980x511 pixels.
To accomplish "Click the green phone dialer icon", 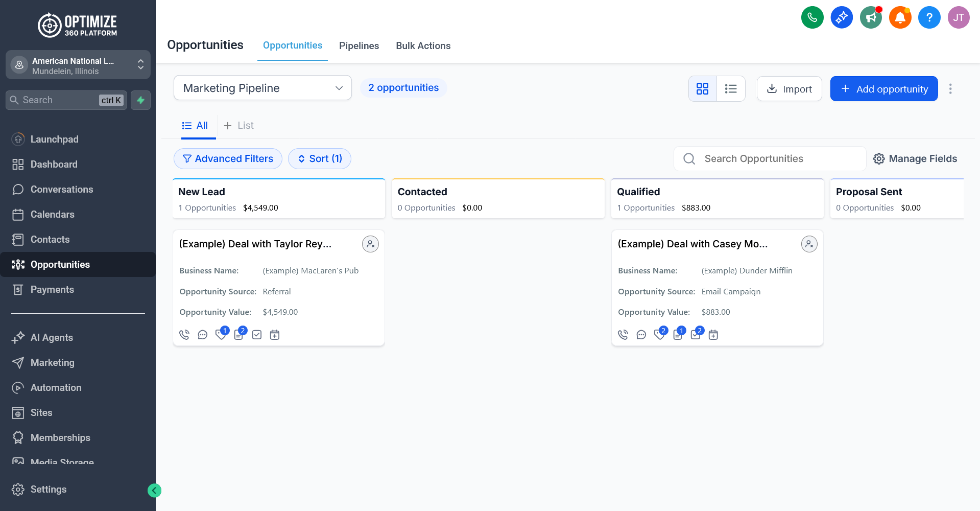I will tap(812, 18).
